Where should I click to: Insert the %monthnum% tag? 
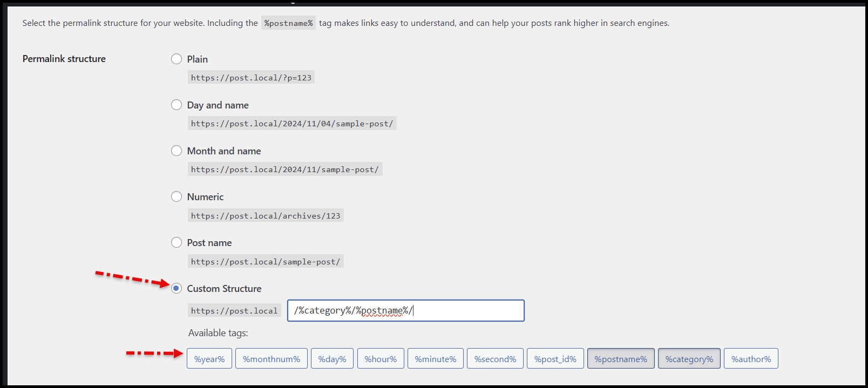point(272,359)
